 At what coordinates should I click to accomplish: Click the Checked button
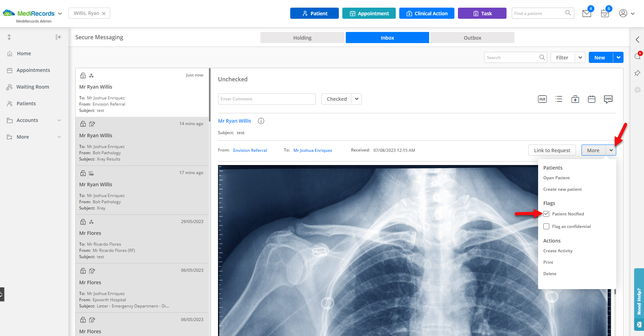(337, 99)
